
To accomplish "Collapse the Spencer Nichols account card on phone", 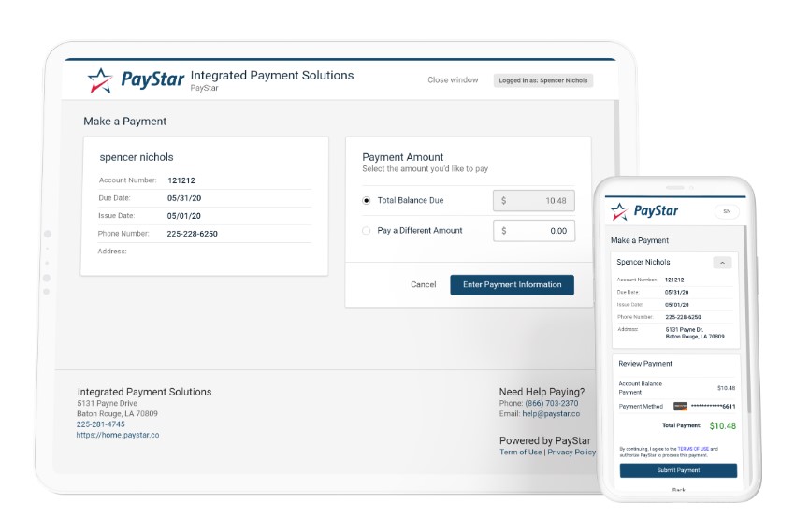I will pyautogui.click(x=722, y=263).
